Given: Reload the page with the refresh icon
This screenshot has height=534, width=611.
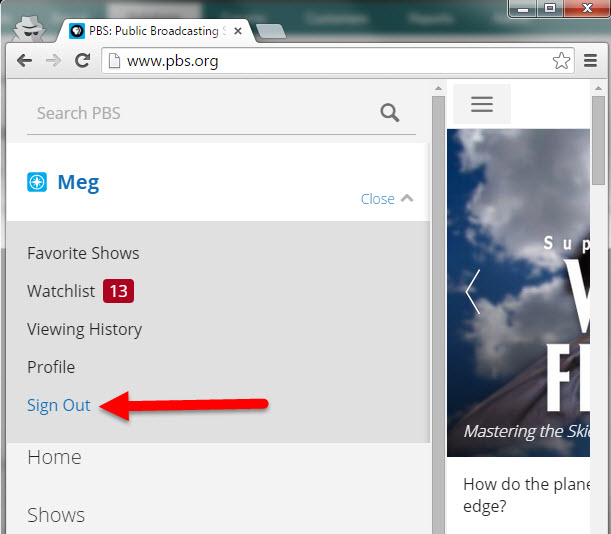Looking at the screenshot, I should 83,60.
